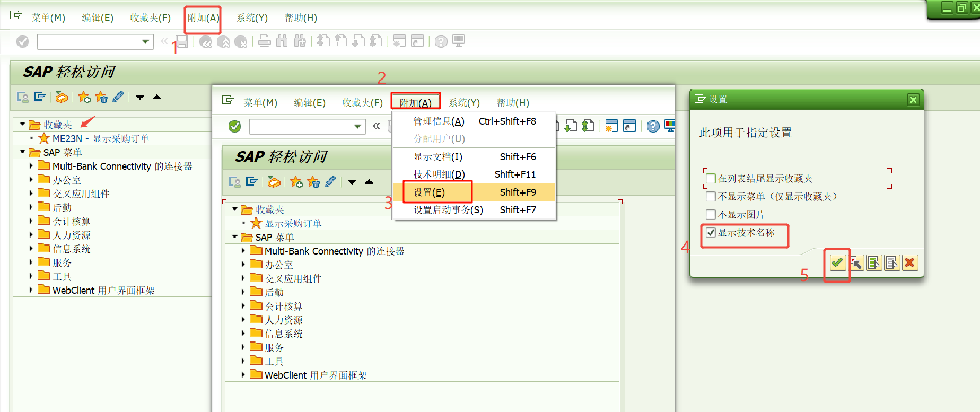Open the 帮助(H) menu in the top menu bar
The height and width of the screenshot is (412, 980).
click(301, 18)
